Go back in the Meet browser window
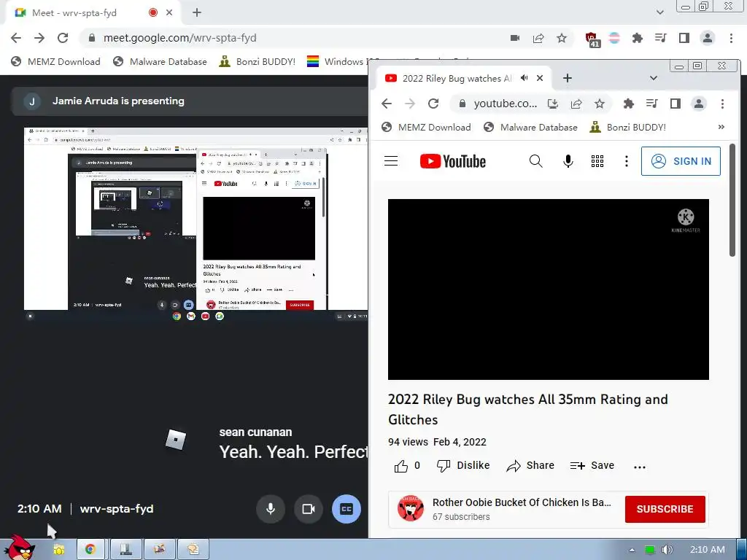The width and height of the screenshot is (747, 560). (x=16, y=38)
